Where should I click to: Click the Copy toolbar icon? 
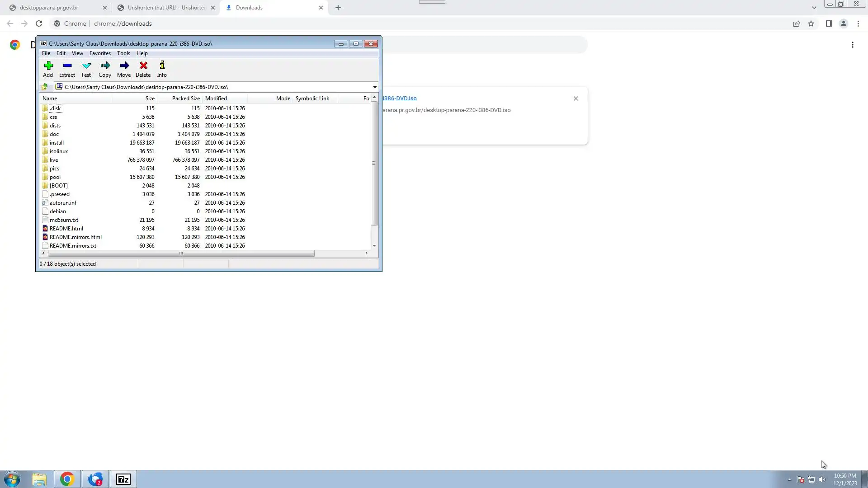coord(105,69)
